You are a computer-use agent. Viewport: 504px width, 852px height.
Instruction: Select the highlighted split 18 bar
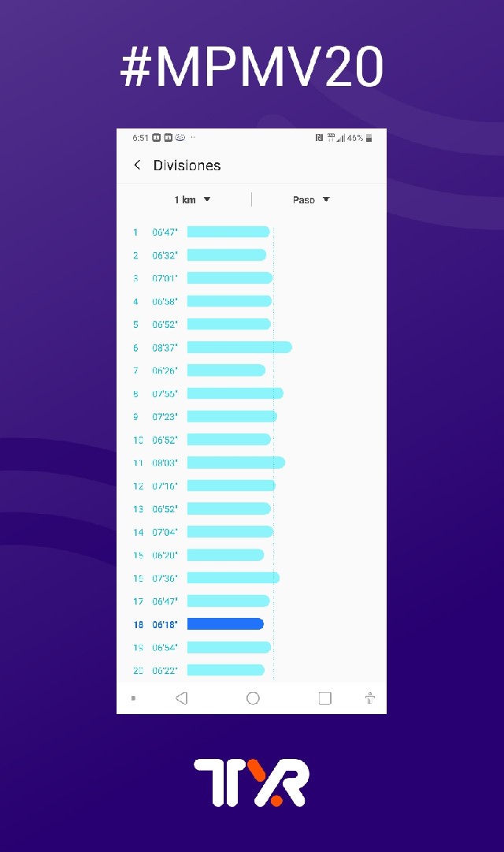[225, 624]
